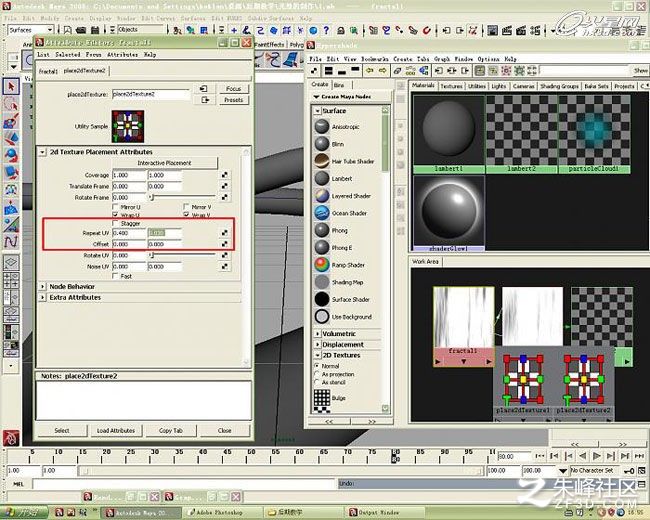Enable the Fast checkbox
The width and height of the screenshot is (650, 520).
click(x=116, y=276)
